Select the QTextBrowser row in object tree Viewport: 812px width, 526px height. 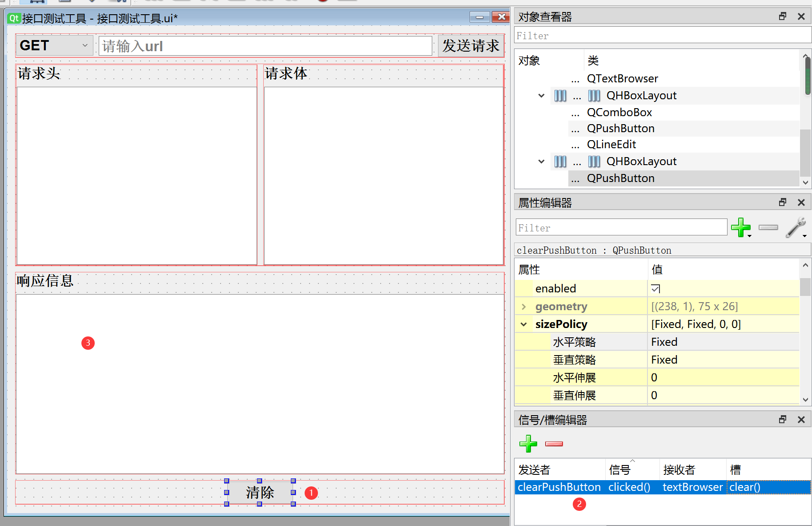pyautogui.click(x=622, y=79)
